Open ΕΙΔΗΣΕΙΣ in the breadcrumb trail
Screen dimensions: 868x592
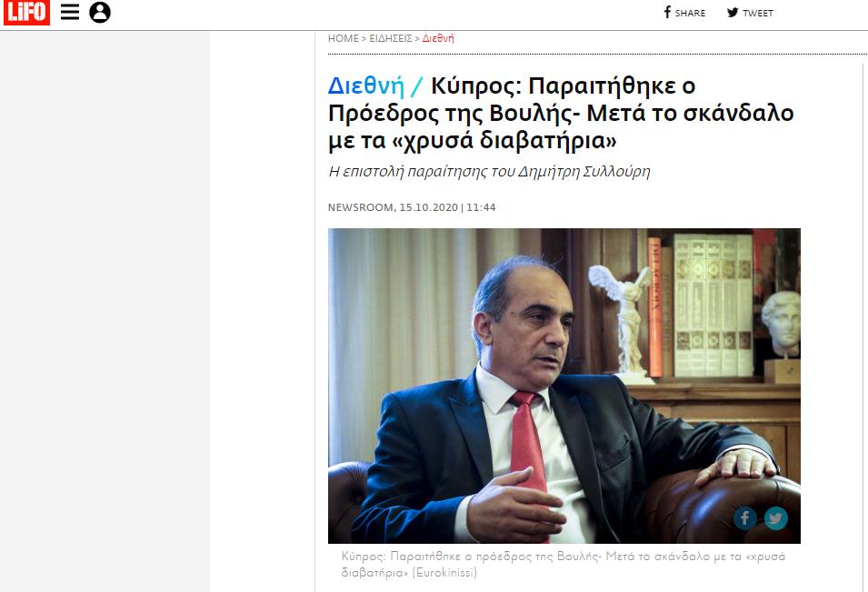391,38
